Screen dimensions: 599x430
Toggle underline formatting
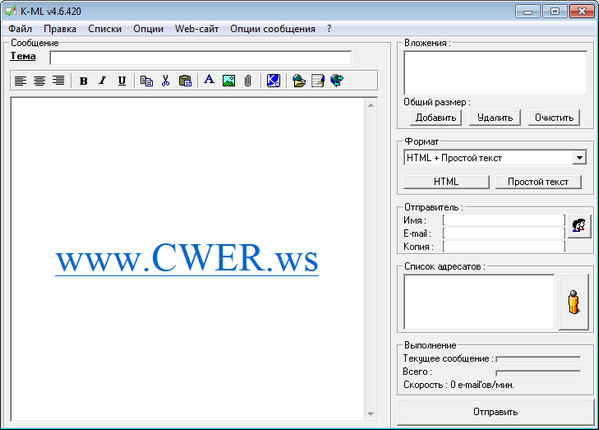(x=122, y=81)
